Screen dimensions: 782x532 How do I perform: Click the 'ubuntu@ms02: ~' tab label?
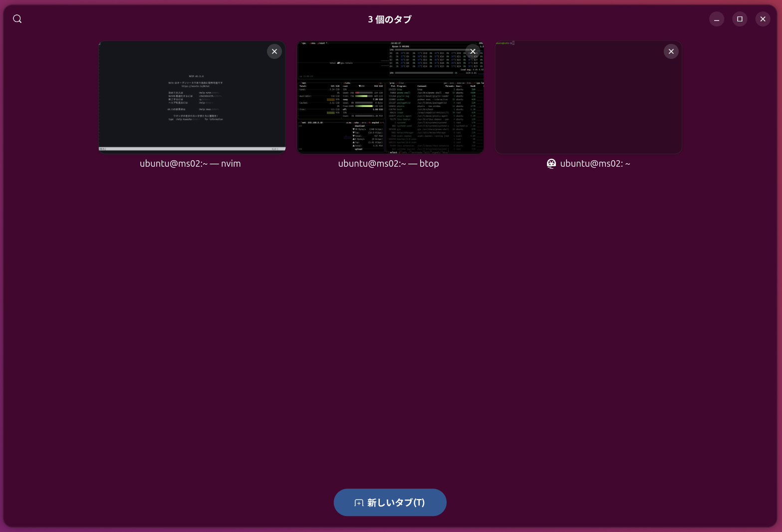coord(595,164)
